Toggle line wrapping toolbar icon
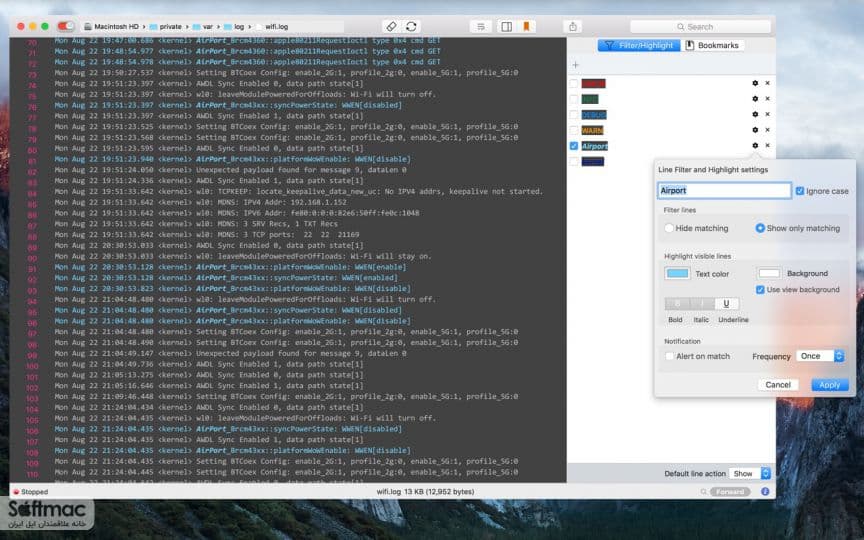Viewport: 864px width, 540px height. click(x=481, y=26)
